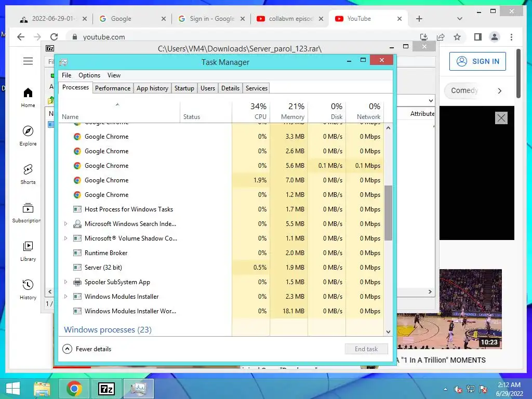Select Host Process for Windows Tasks
532x399 pixels.
click(221, 209)
